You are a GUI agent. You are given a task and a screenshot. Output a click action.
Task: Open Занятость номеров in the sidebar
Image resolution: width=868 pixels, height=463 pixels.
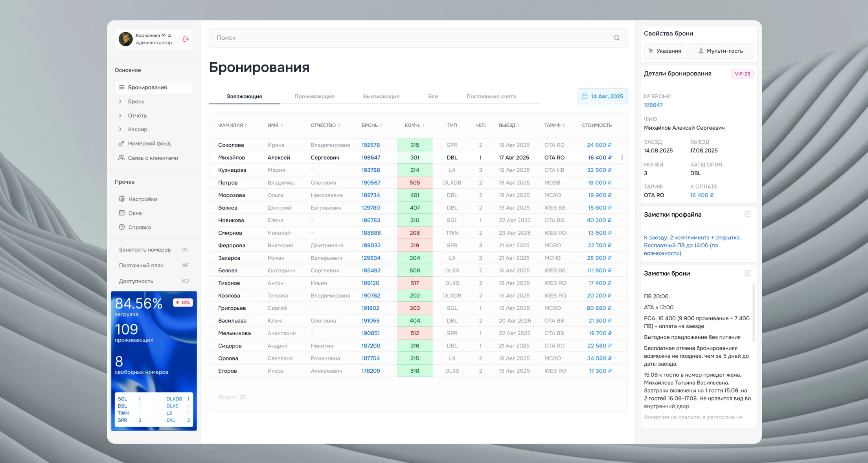tap(154, 250)
